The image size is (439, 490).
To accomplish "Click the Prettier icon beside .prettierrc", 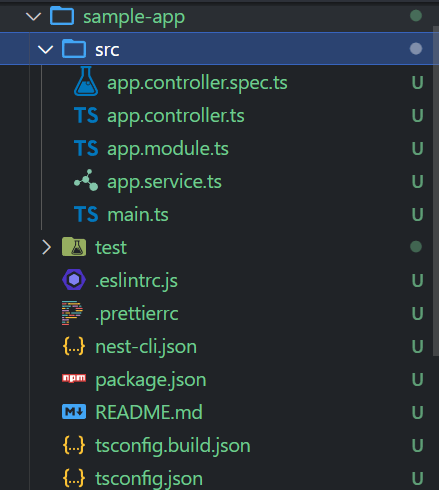I will point(72,313).
